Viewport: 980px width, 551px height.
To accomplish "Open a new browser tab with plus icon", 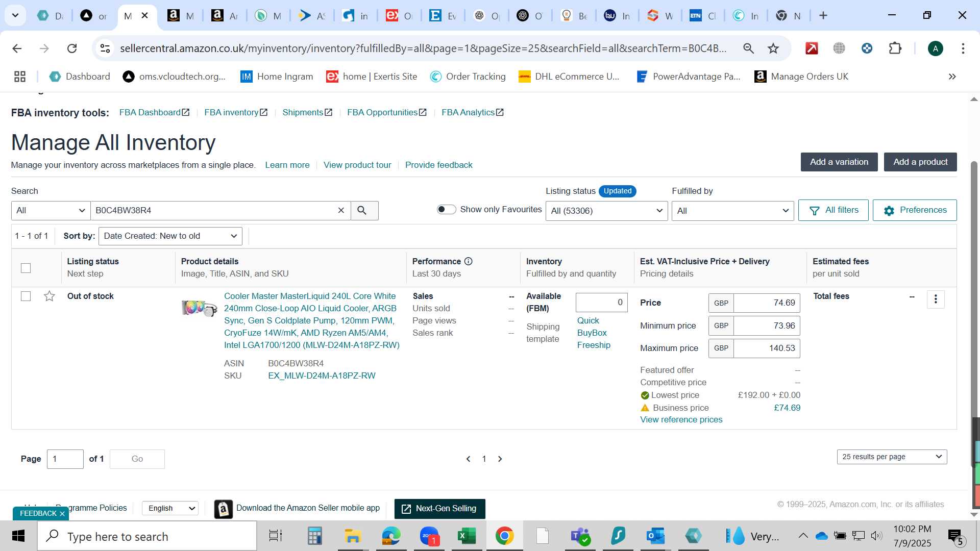I will click(823, 15).
